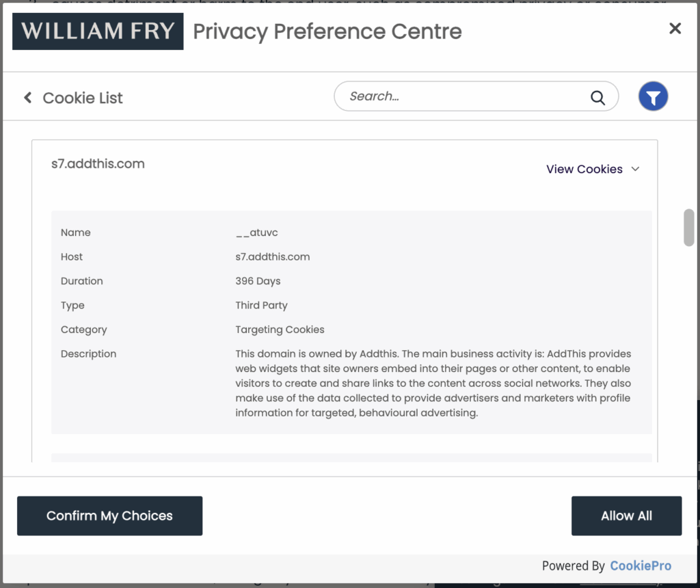Click the View Cookies link

584,169
